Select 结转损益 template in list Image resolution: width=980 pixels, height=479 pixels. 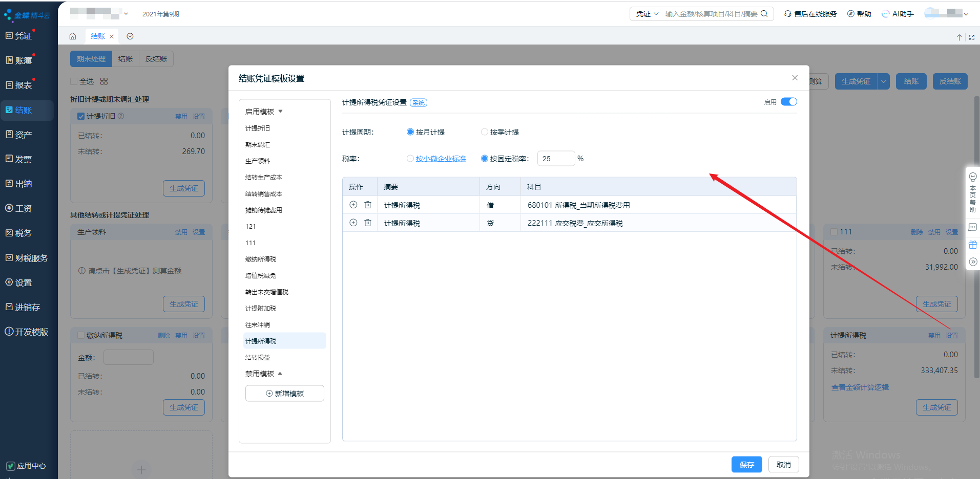[258, 357]
